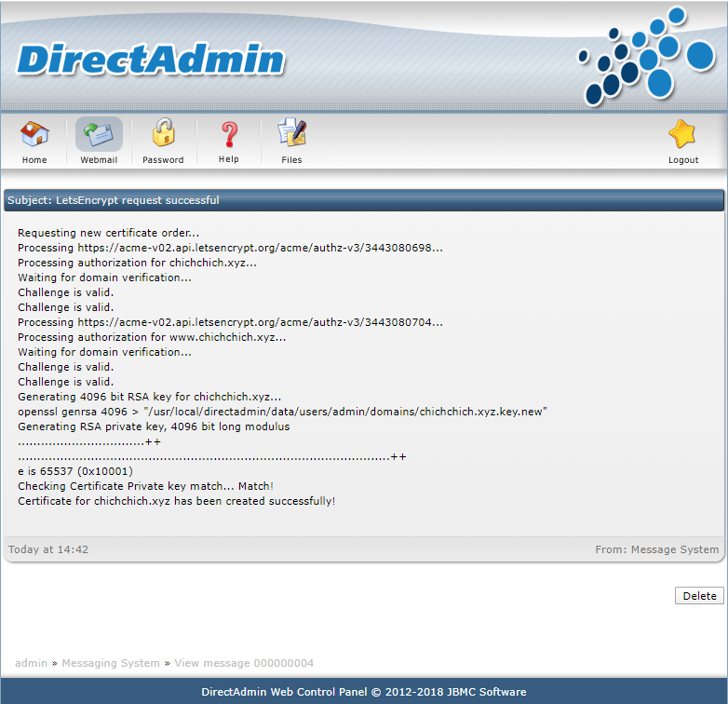Click the Home house icon

34,134
